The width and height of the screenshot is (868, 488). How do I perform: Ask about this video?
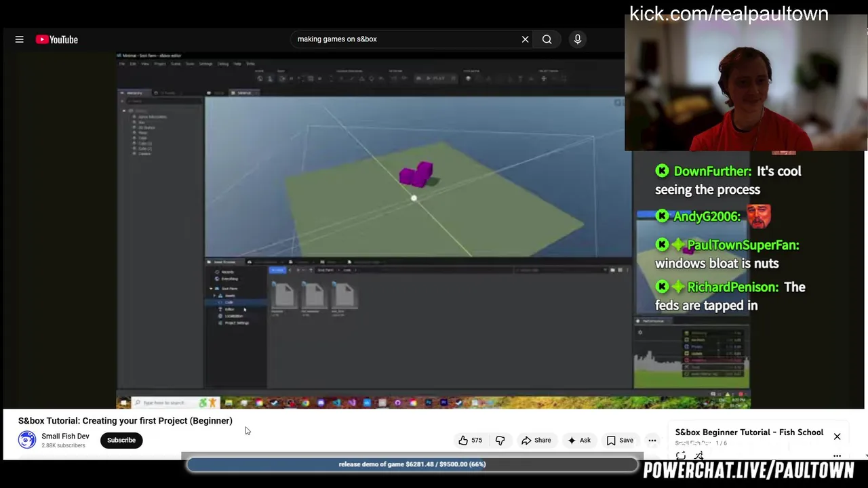(578, 441)
